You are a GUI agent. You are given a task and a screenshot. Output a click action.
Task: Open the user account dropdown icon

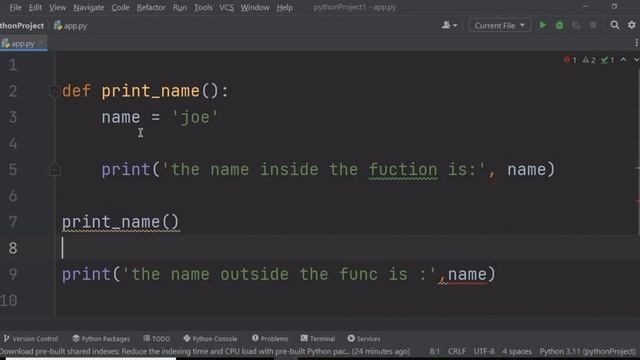point(449,25)
